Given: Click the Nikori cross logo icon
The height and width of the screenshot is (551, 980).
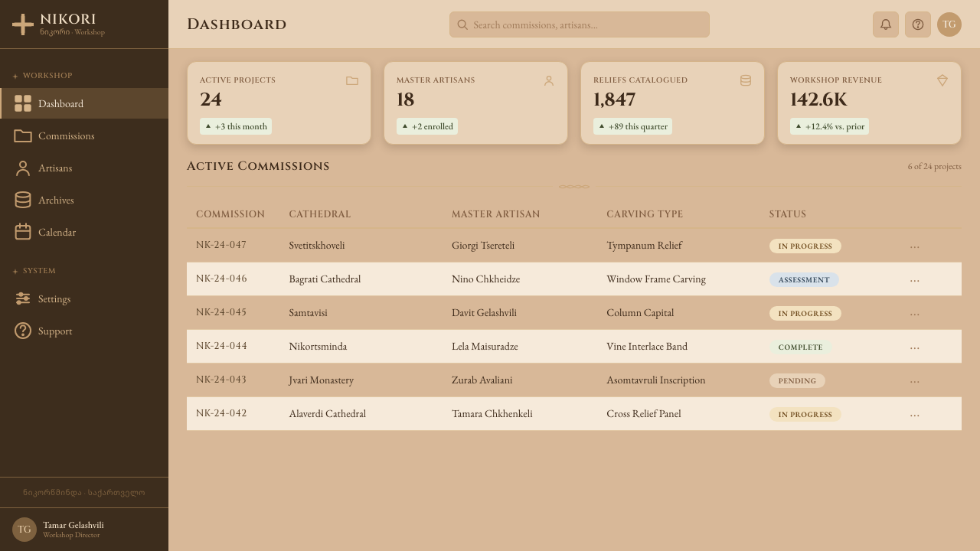Looking at the screenshot, I should point(23,24).
